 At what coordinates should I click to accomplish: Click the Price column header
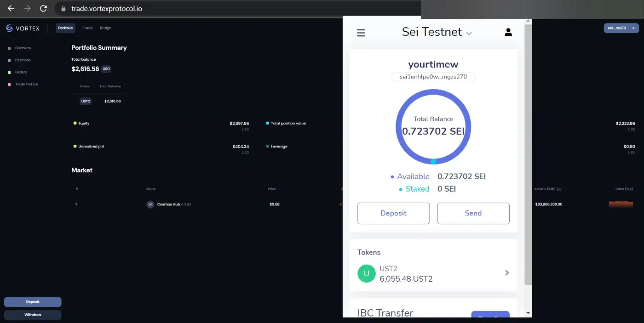(272, 189)
